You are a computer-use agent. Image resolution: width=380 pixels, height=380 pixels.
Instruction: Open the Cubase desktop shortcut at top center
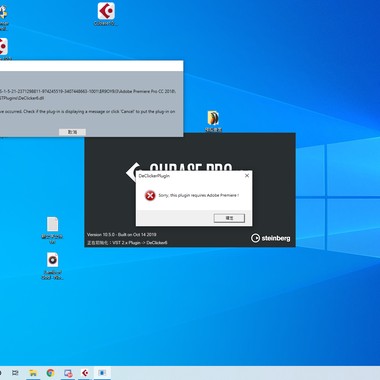(106, 14)
